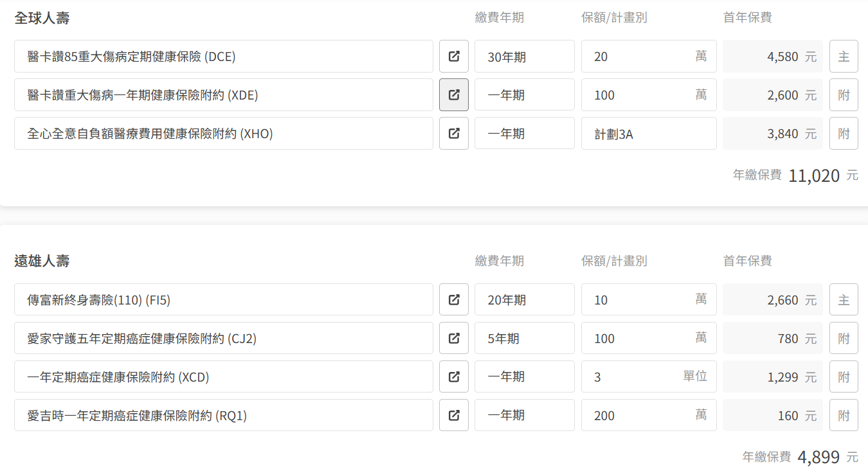Open the 計劃3A plan selector
This screenshot has width=868, height=469.
[x=648, y=134]
